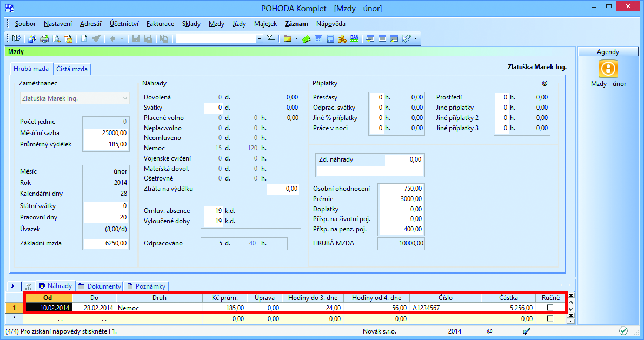Switch to the Čistá mzda tab
The image size is (644, 340).
pos(72,69)
